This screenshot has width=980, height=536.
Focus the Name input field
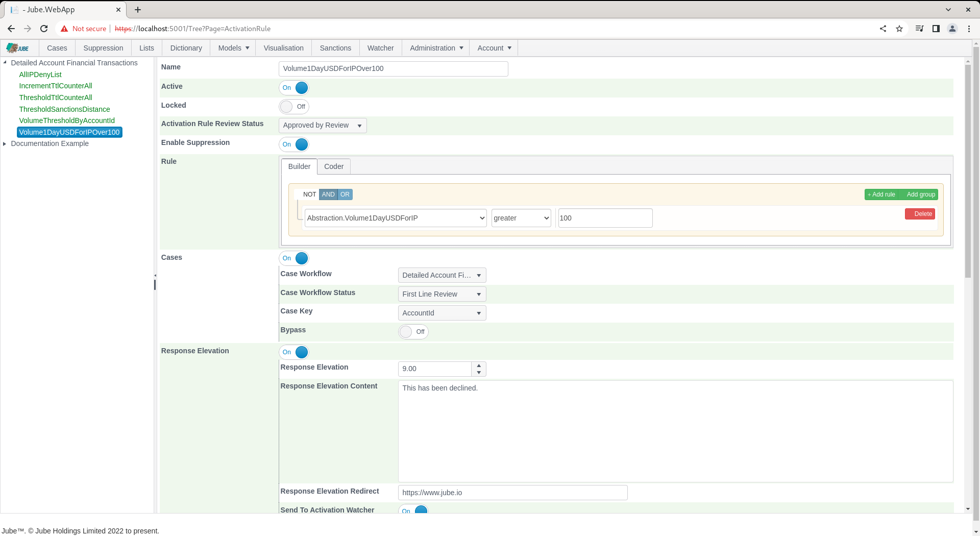click(394, 69)
